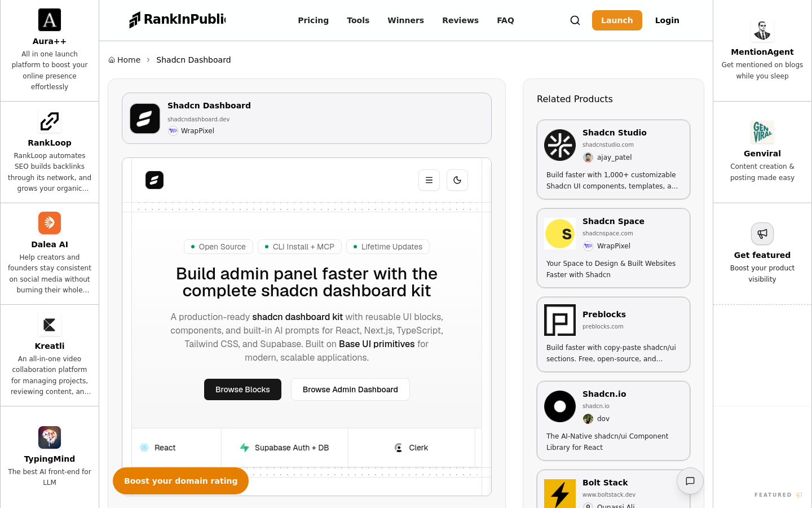812x508 pixels.
Task: Go to the Winners page
Action: pos(406,20)
